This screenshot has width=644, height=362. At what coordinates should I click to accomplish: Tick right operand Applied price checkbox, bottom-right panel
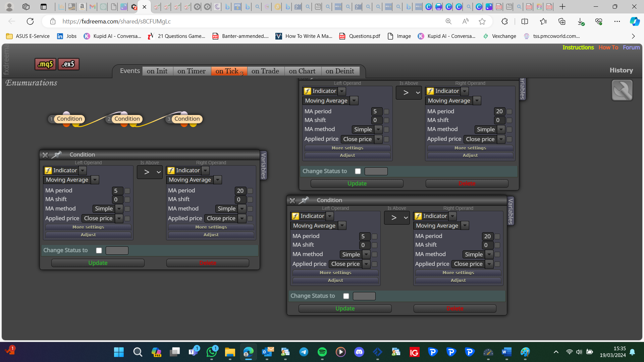(x=497, y=264)
